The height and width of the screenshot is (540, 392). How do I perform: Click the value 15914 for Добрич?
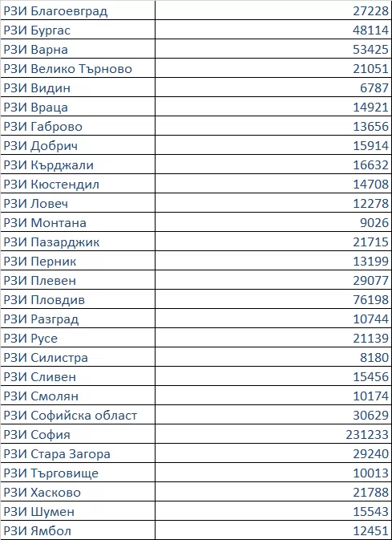tap(370, 146)
